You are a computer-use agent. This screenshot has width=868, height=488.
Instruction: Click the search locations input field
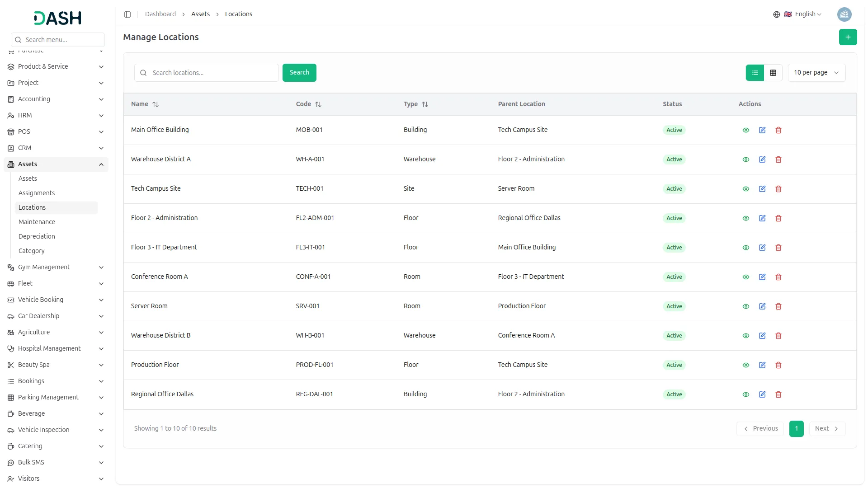[206, 72]
